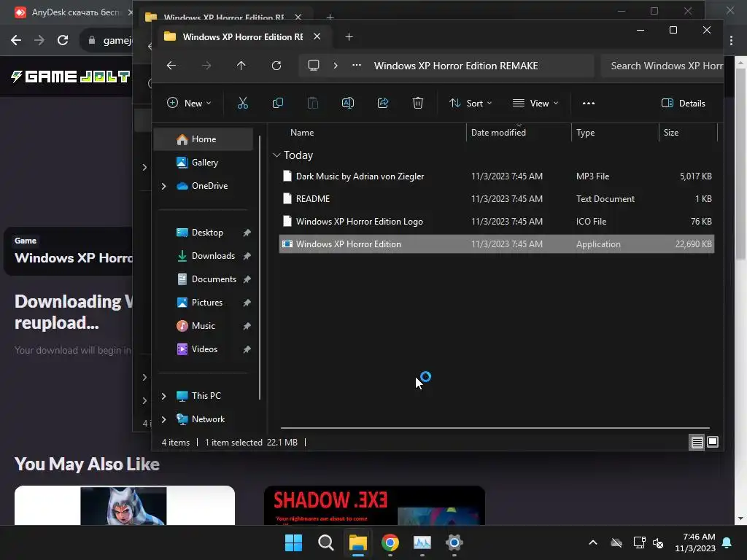Sort by Type column header
Screen dimensions: 747x560
tap(585, 133)
